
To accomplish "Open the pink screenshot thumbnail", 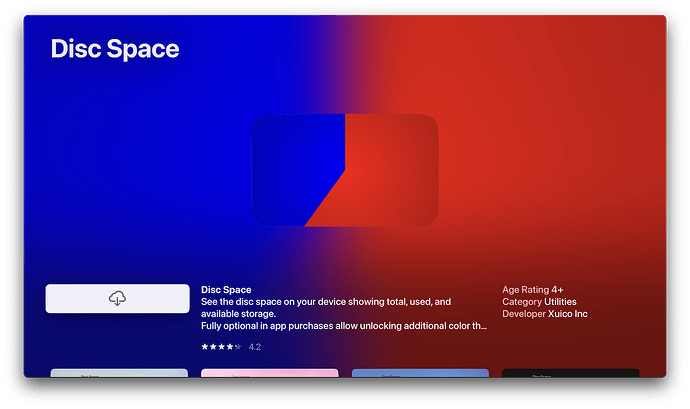I will coord(270,373).
